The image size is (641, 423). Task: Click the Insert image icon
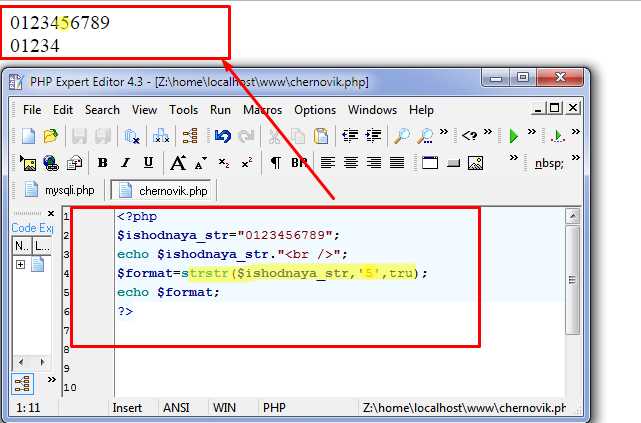click(28, 163)
